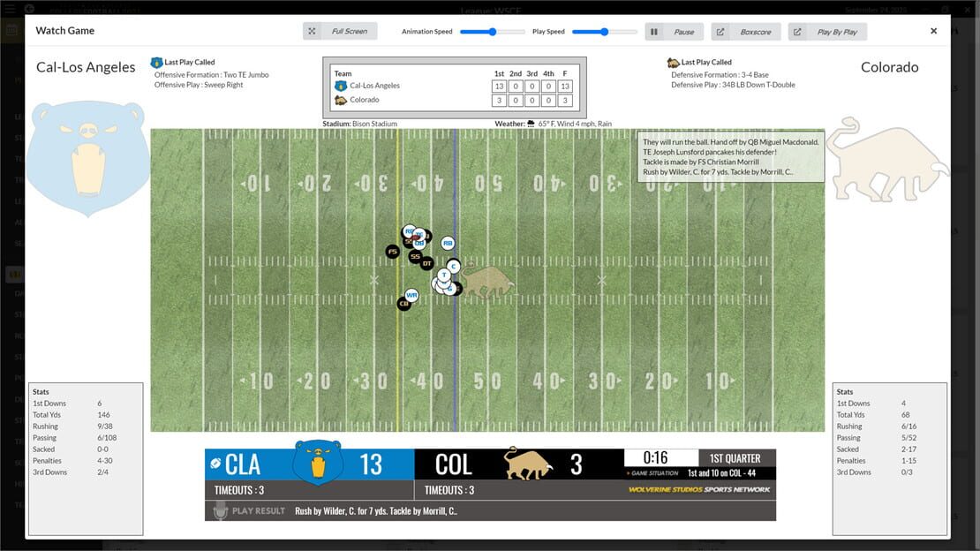Adjust the Play Speed slider handle
The width and height of the screenshot is (980, 551).
pyautogui.click(x=605, y=31)
